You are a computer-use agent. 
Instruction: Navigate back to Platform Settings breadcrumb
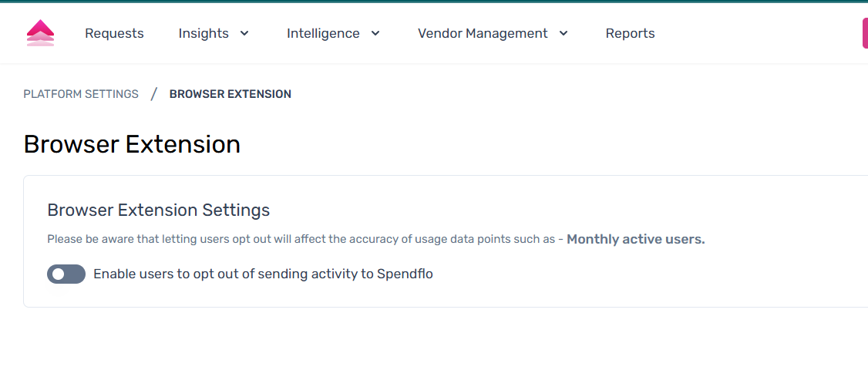pos(81,94)
